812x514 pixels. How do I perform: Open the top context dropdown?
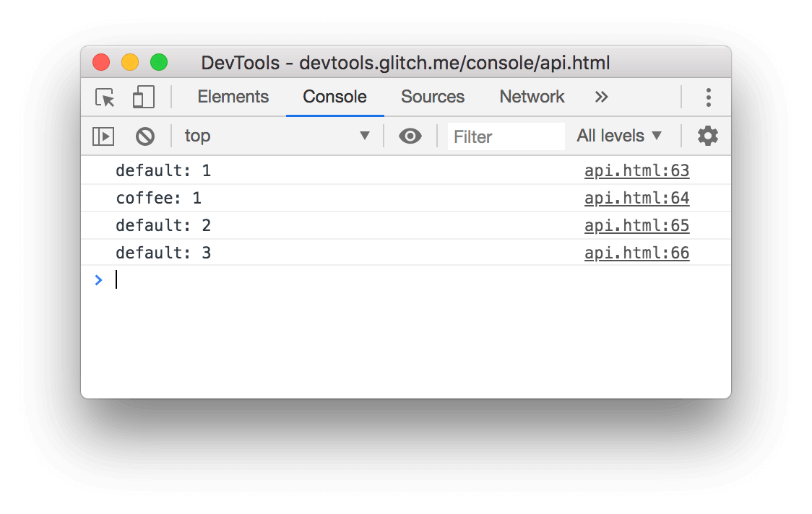[277, 136]
